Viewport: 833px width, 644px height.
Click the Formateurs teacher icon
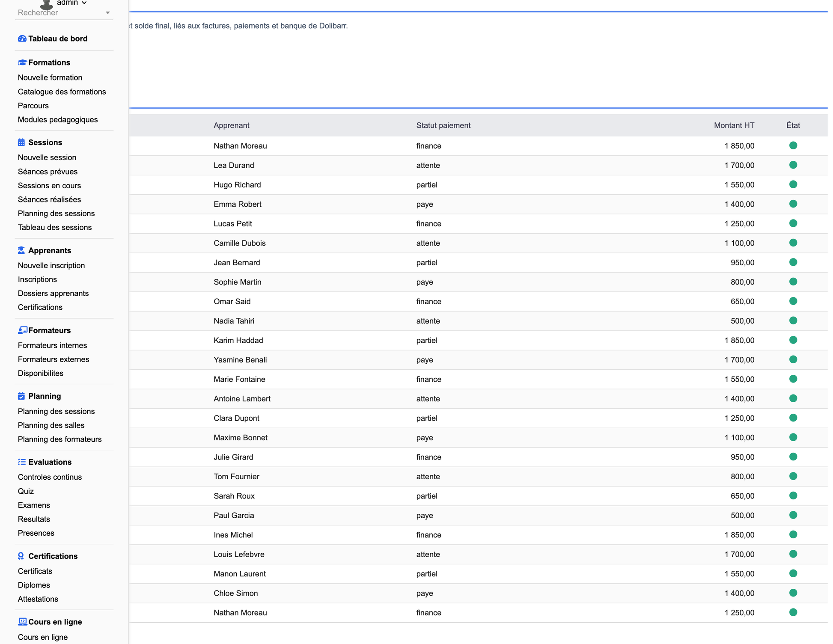tap(22, 330)
